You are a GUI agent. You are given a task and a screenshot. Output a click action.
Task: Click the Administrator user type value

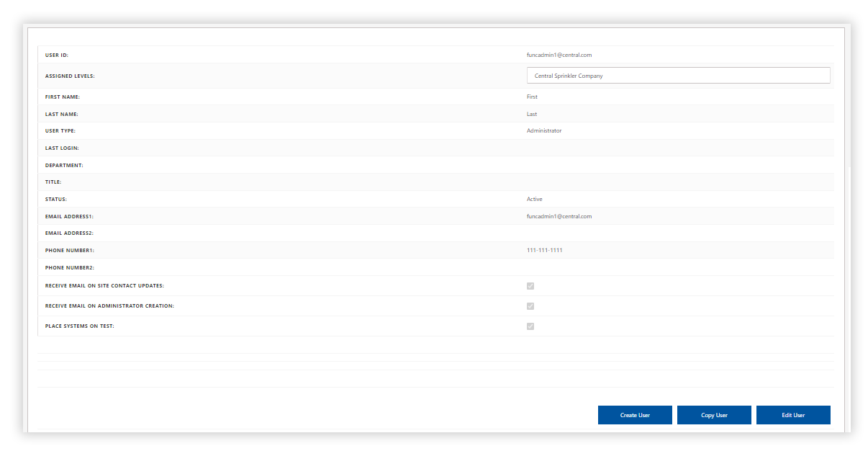coord(544,131)
